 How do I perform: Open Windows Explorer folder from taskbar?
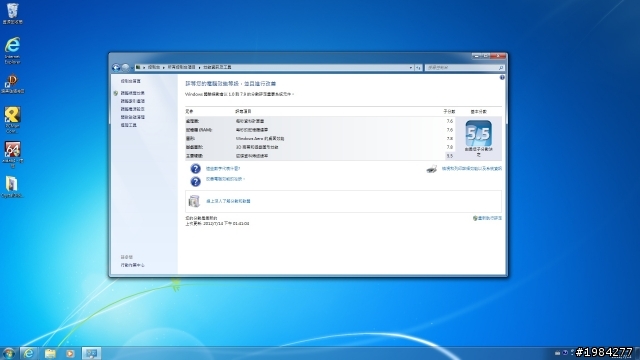tap(50, 353)
